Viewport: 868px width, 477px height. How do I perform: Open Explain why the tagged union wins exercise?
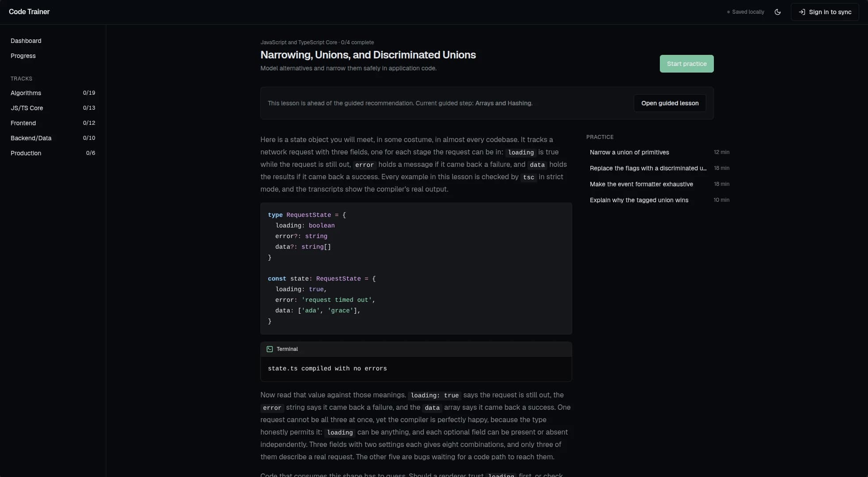point(659,200)
